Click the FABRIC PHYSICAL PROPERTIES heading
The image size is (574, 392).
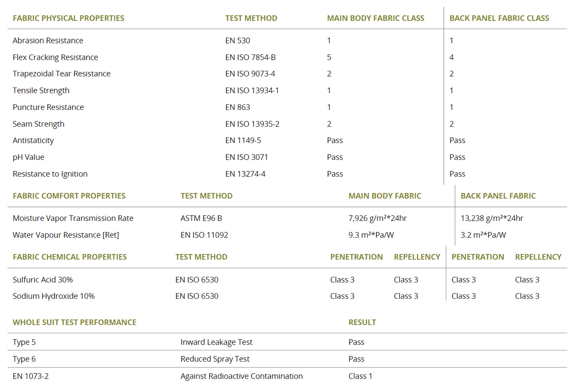pos(68,18)
